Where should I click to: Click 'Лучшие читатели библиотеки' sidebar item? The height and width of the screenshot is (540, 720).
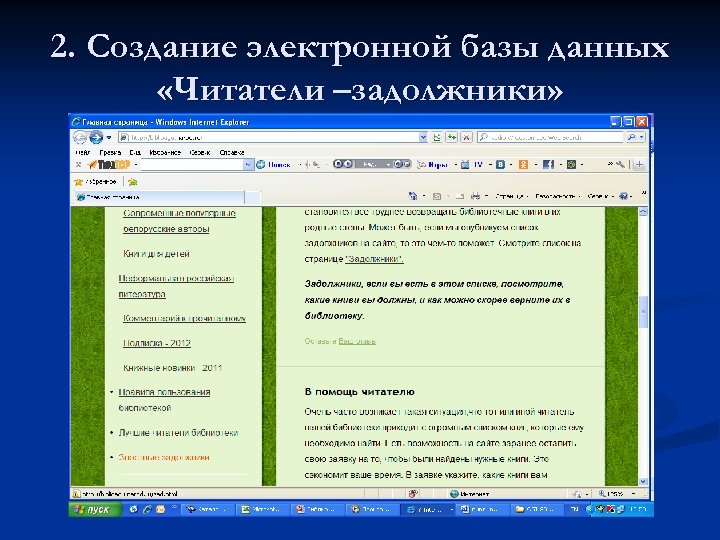178,433
